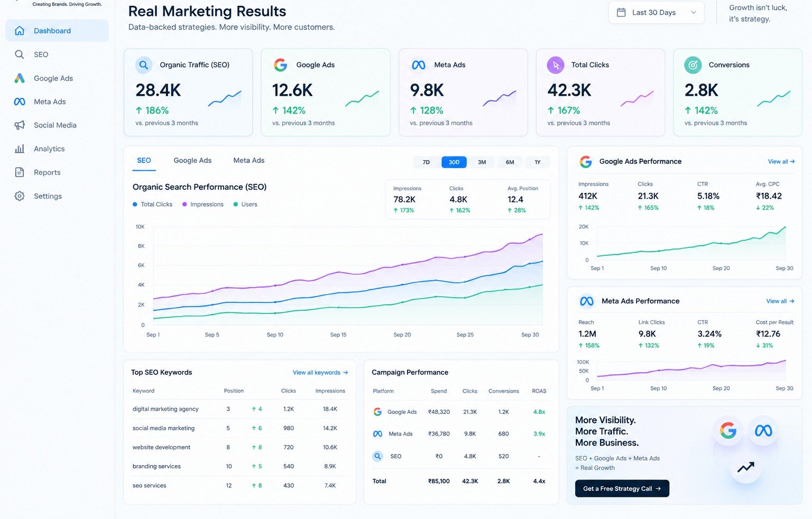This screenshot has height=519, width=812.
Task: Click the Conversions target icon card
Action: click(693, 65)
